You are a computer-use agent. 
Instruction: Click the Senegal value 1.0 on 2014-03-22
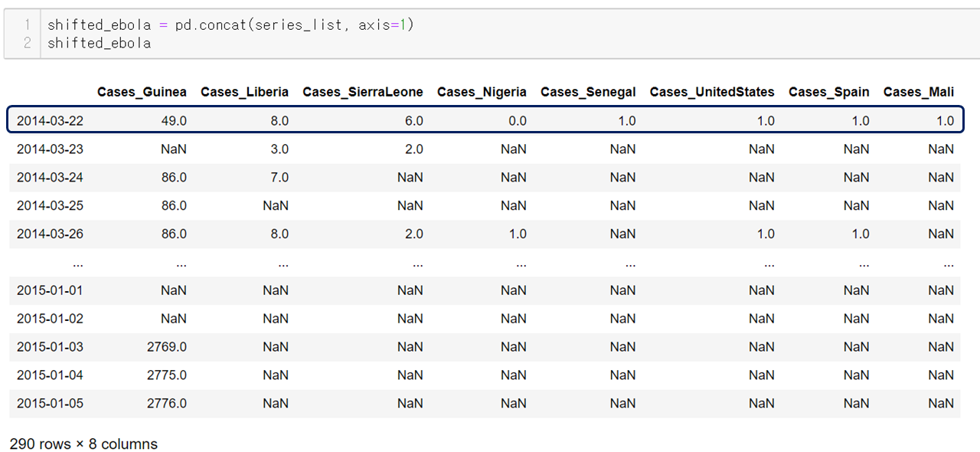pyautogui.click(x=626, y=121)
